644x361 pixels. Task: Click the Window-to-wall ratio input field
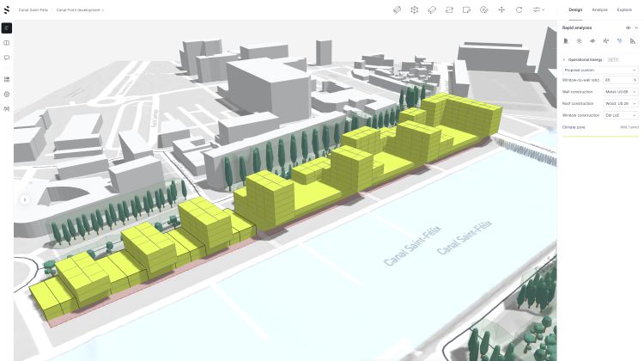pos(621,80)
